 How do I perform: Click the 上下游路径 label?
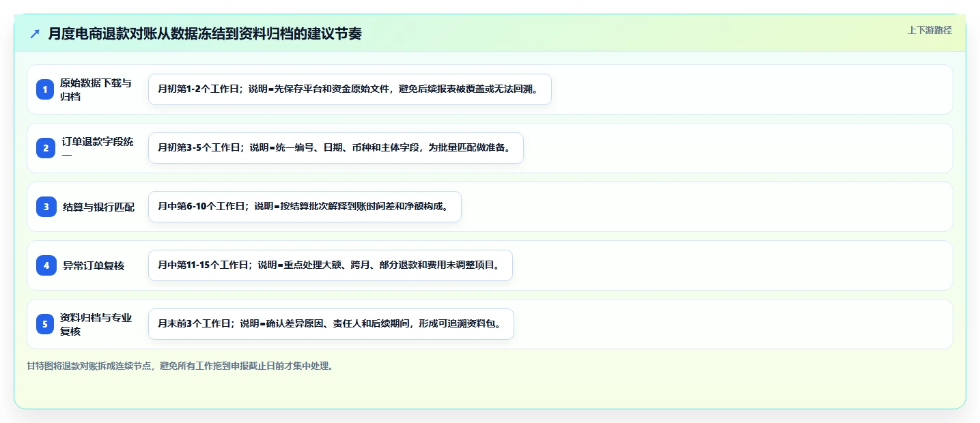tap(929, 30)
